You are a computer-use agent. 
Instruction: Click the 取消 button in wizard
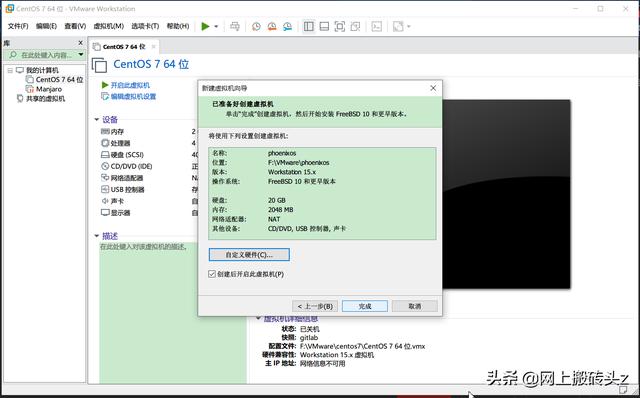coord(415,306)
